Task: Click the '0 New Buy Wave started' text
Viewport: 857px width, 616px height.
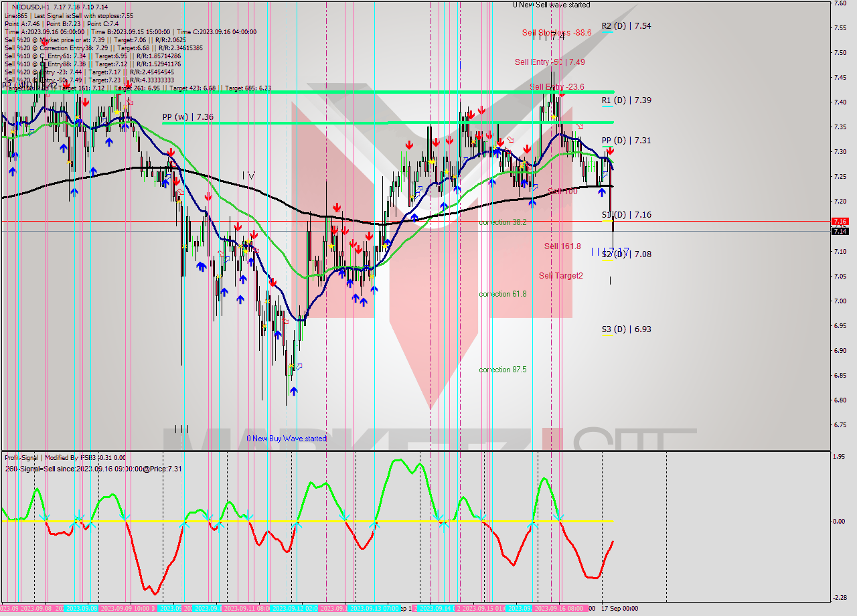Action: [287, 439]
